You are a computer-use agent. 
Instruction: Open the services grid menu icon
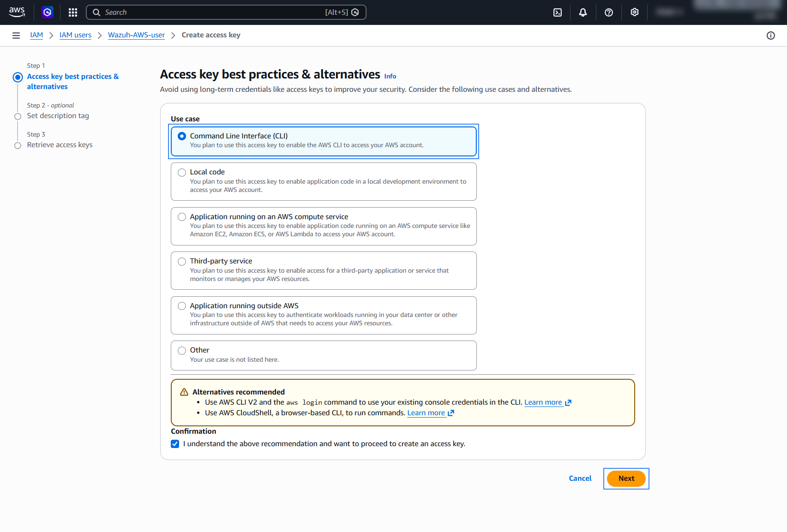point(73,12)
